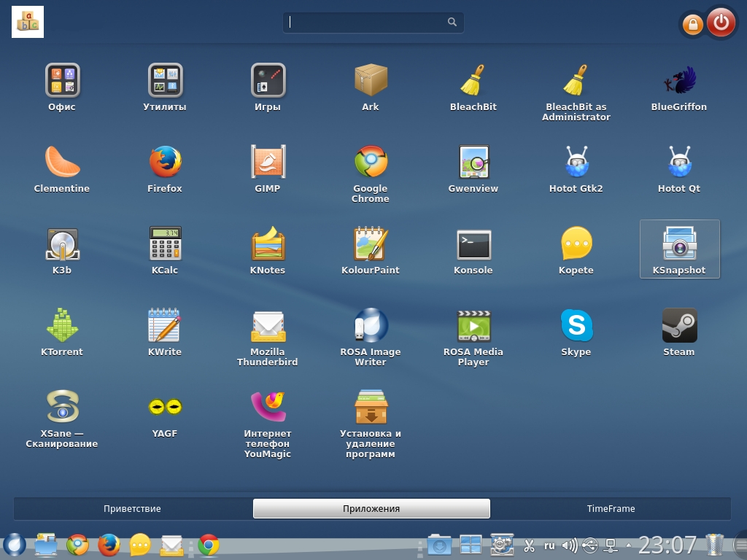Click the red power button

(721, 23)
